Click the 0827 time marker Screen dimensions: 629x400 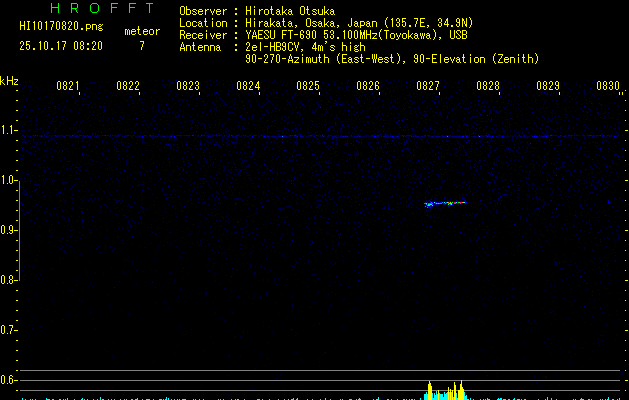coord(428,87)
